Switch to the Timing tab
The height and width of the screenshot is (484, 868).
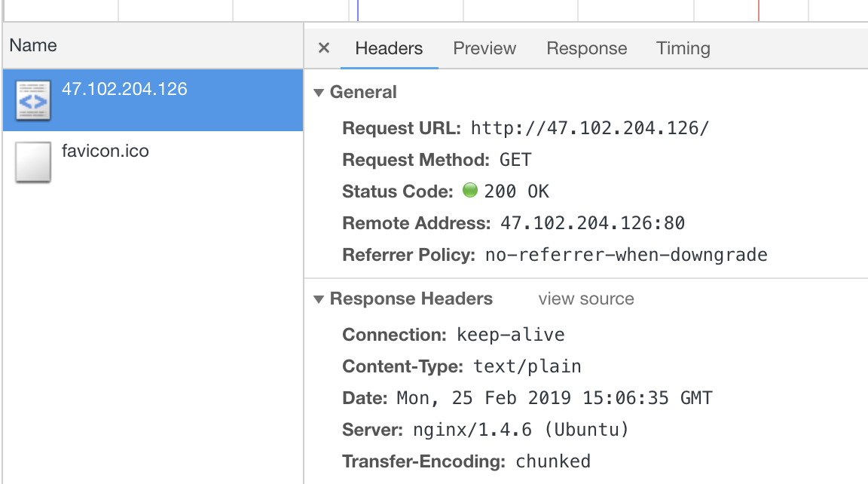click(x=683, y=48)
